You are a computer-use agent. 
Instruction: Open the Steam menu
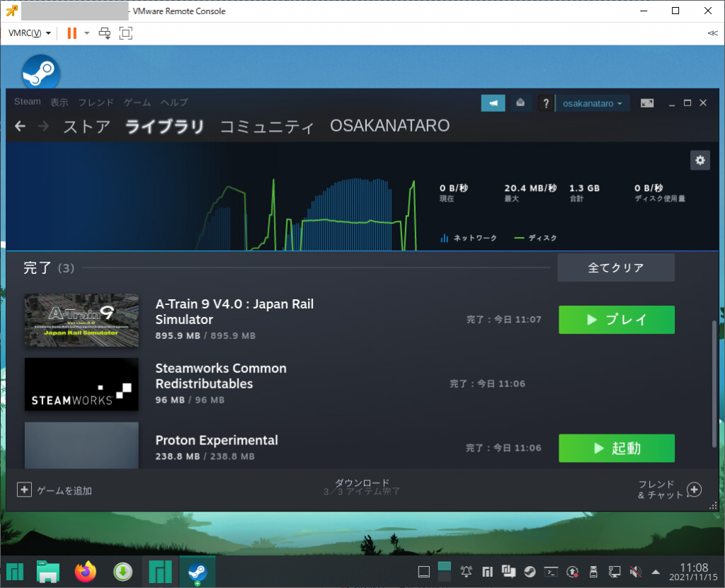28,102
